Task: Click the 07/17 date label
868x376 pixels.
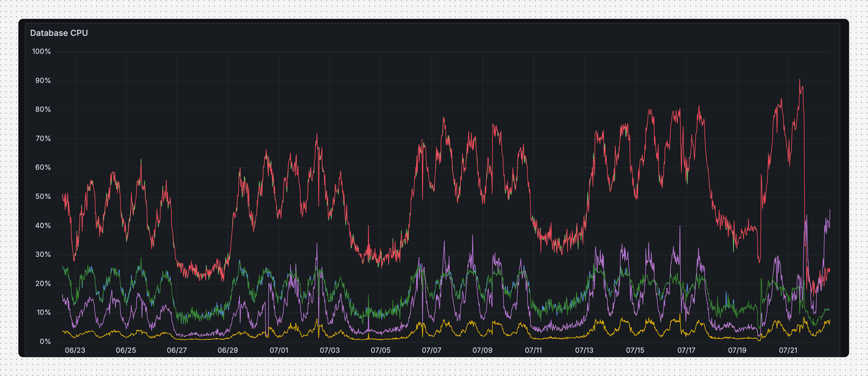Action: pyautogui.click(x=686, y=350)
